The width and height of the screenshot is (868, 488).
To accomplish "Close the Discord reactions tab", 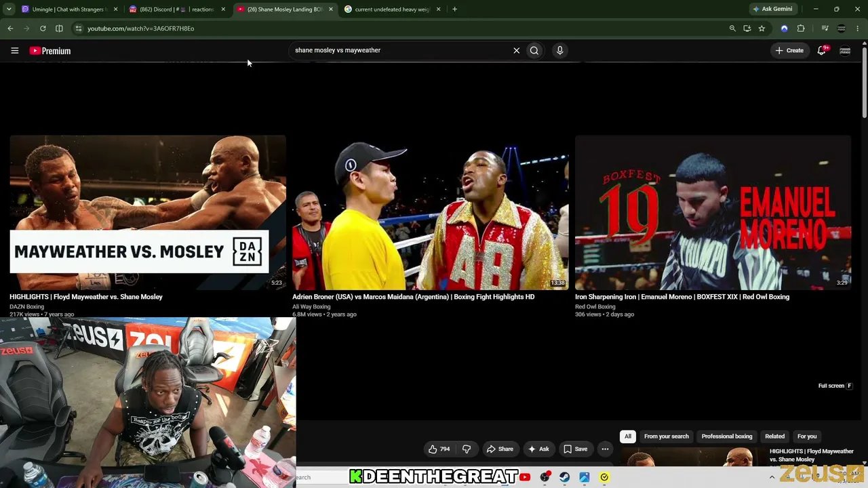I will [x=223, y=9].
